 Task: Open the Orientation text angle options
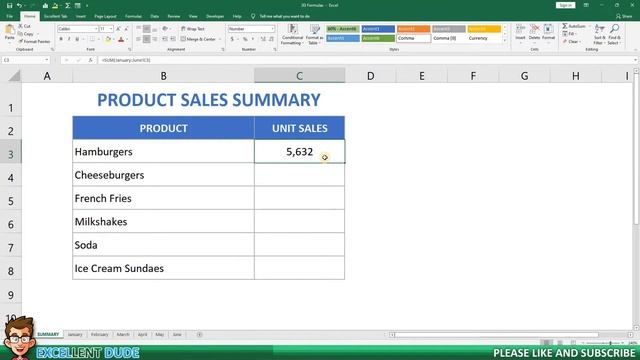165,29
